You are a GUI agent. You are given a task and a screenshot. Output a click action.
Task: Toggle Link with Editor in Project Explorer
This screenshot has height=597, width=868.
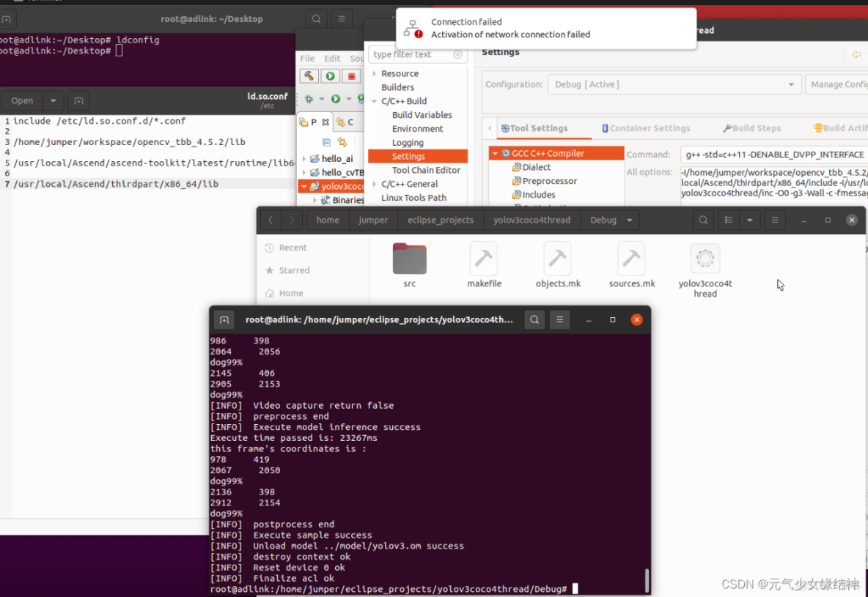click(x=341, y=143)
